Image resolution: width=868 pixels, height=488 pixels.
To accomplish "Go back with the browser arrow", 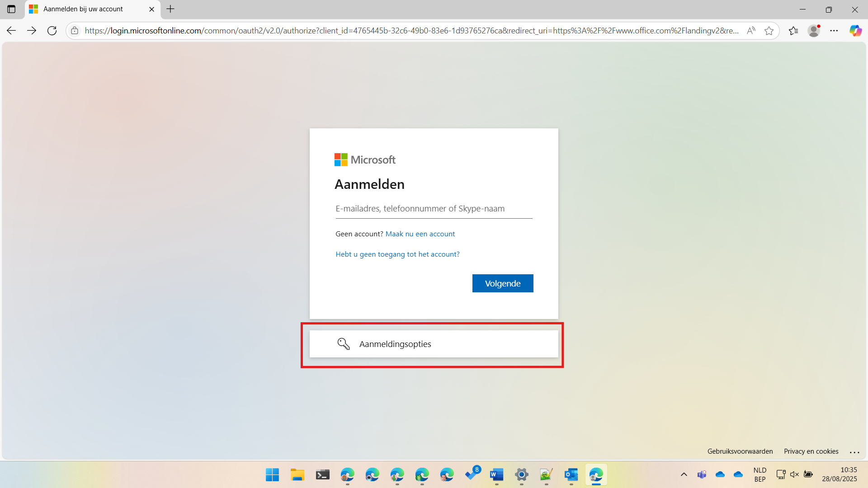I will pyautogui.click(x=11, y=31).
